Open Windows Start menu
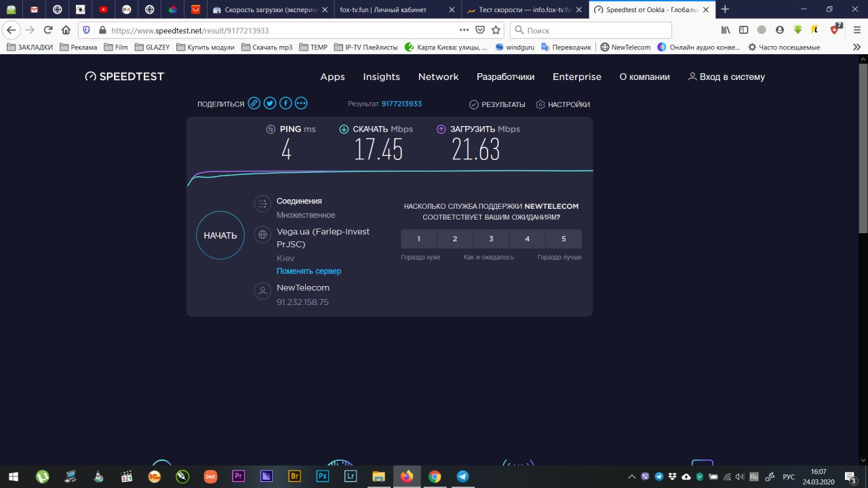 [12, 476]
